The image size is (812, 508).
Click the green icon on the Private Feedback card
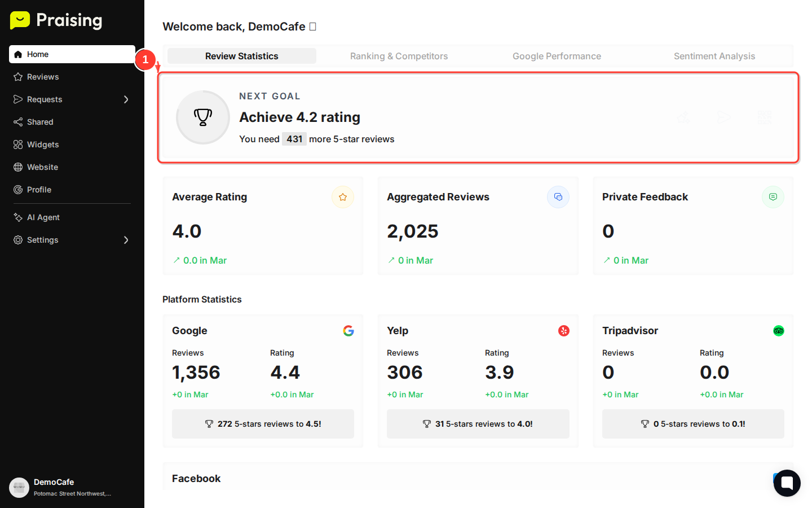[773, 197]
